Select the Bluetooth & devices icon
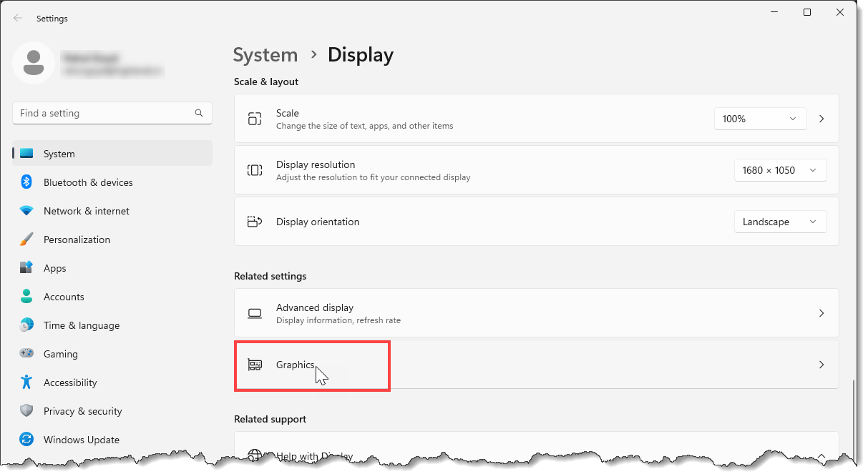The image size is (868, 474). [x=25, y=182]
